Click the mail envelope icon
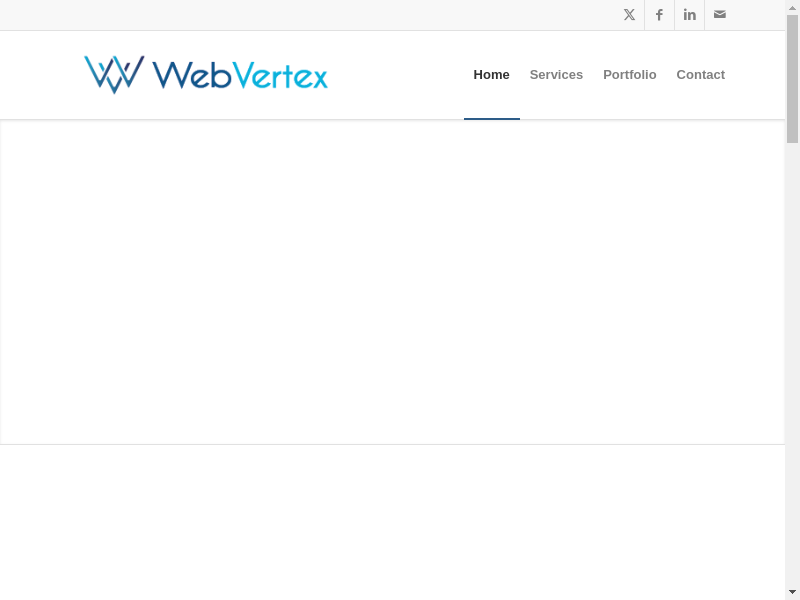Image resolution: width=800 pixels, height=600 pixels. [719, 15]
